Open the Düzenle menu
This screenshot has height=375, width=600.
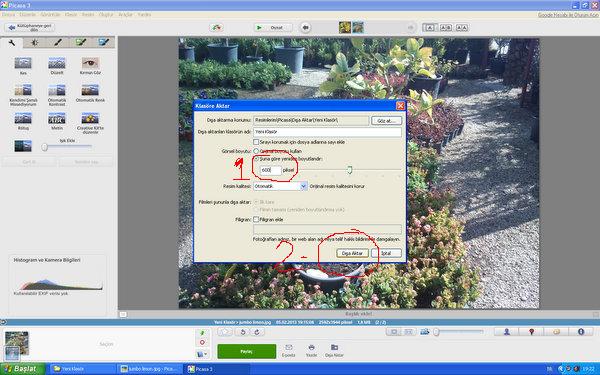[28, 15]
